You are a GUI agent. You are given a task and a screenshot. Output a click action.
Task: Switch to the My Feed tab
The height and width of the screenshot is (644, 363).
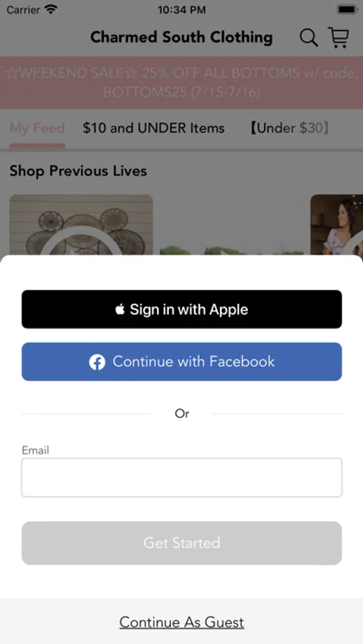point(37,128)
